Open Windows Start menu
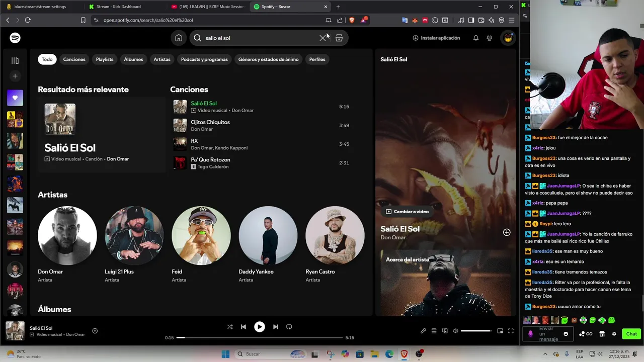644x362 pixels. [x=225, y=354]
